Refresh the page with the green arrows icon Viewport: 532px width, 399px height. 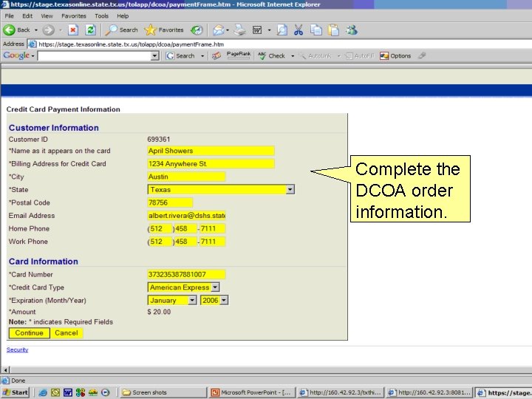[x=90, y=30]
